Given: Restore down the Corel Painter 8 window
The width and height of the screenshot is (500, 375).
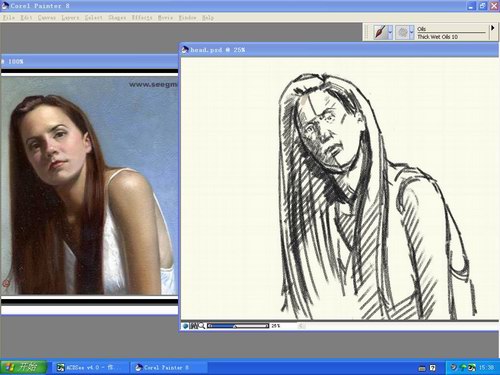Looking at the screenshot, I should point(483,6).
